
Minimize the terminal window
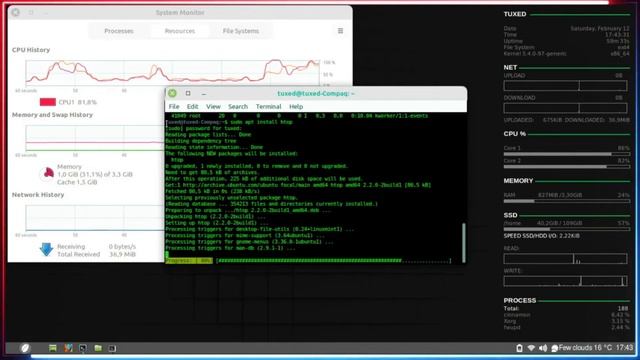(x=204, y=94)
